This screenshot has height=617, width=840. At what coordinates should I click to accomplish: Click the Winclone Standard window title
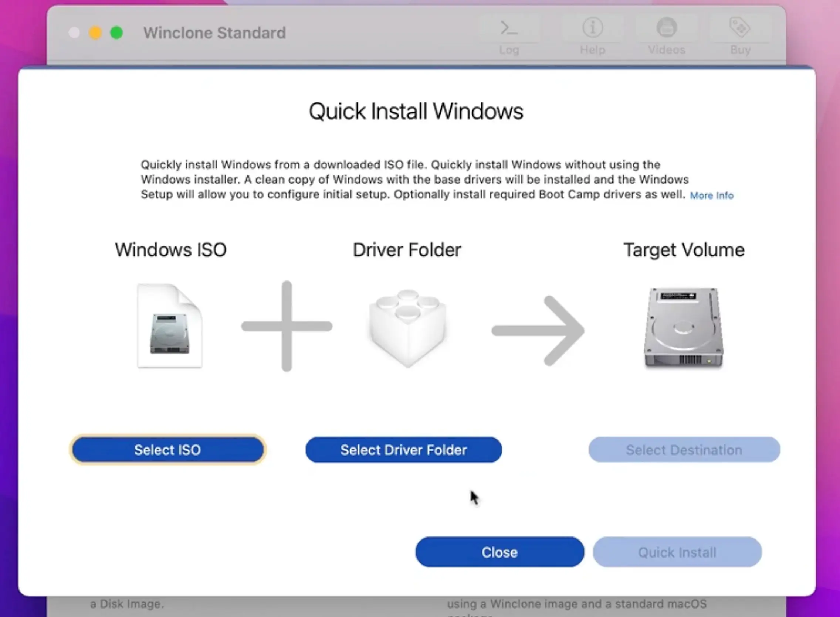tap(215, 33)
